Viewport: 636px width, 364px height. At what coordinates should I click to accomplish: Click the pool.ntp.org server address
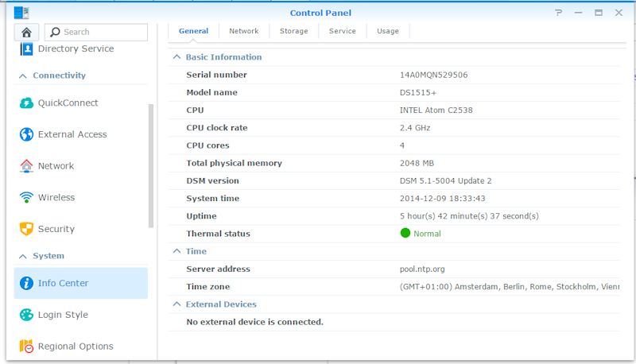pos(422,269)
